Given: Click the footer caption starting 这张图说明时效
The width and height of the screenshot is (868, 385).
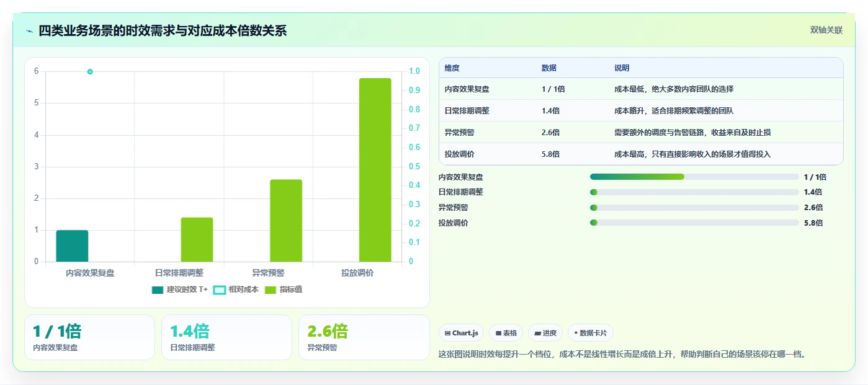Looking at the screenshot, I should coord(622,355).
